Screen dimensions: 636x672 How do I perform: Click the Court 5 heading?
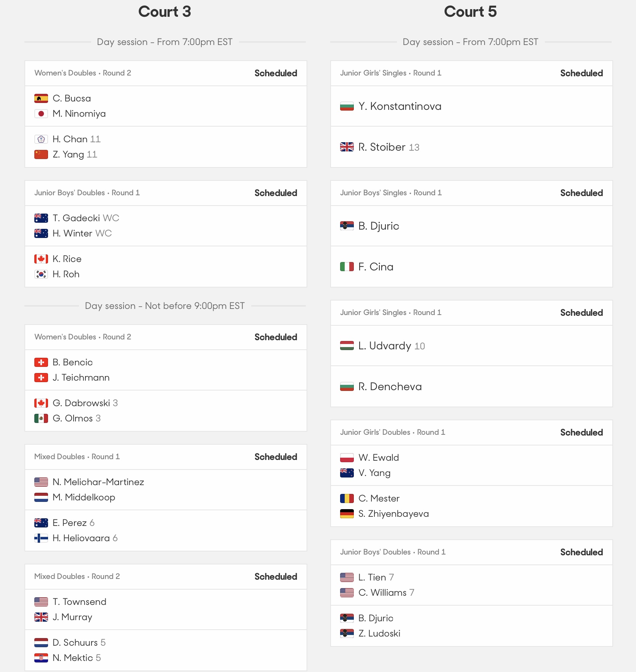(471, 11)
